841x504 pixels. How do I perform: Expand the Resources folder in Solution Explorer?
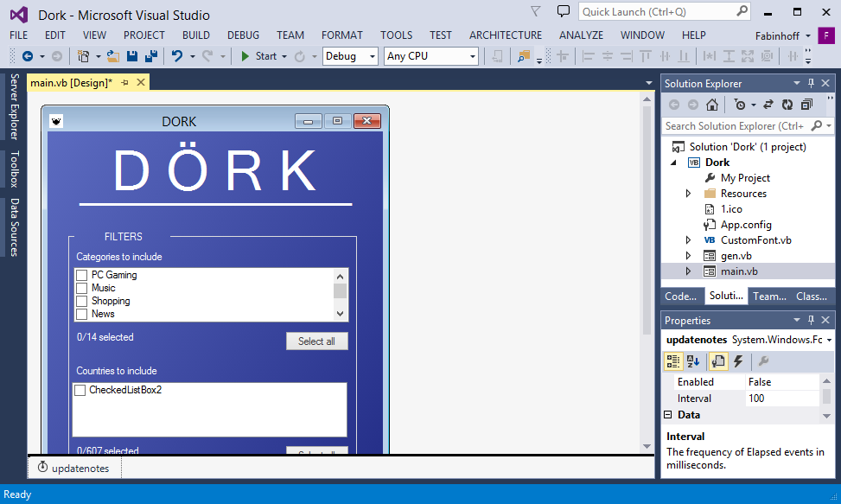click(x=688, y=194)
